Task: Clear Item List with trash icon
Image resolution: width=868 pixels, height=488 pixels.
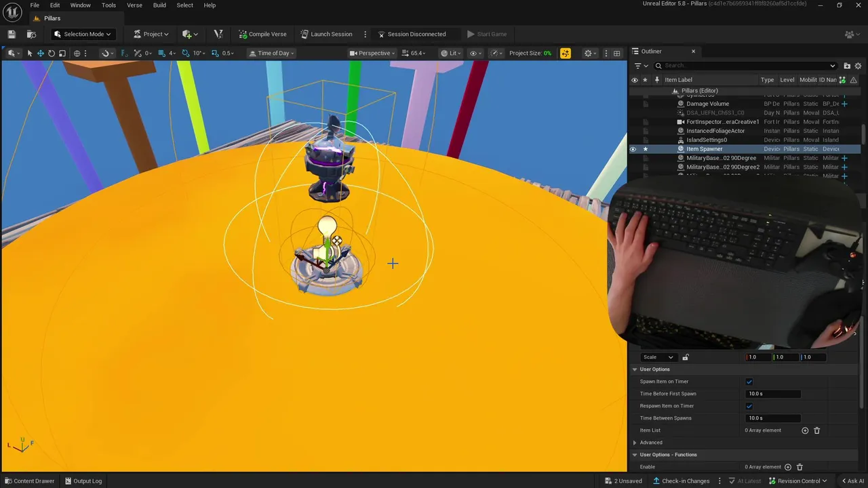Action: (x=816, y=430)
